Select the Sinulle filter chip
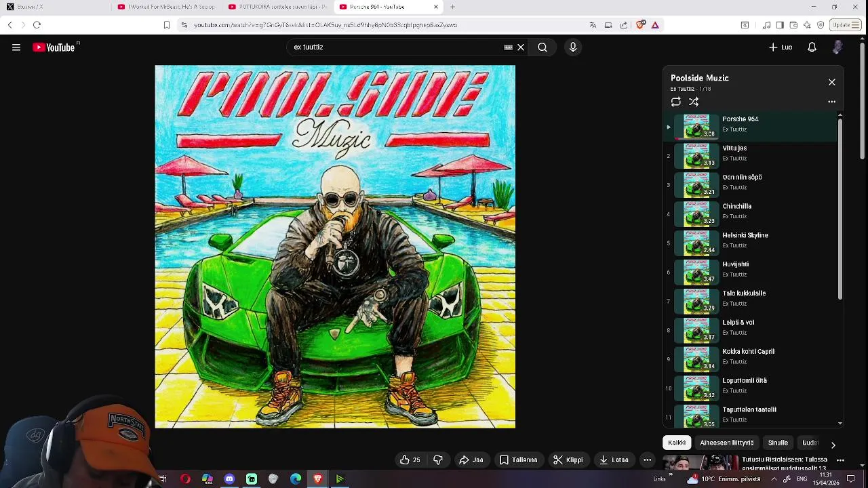 pyautogui.click(x=778, y=443)
